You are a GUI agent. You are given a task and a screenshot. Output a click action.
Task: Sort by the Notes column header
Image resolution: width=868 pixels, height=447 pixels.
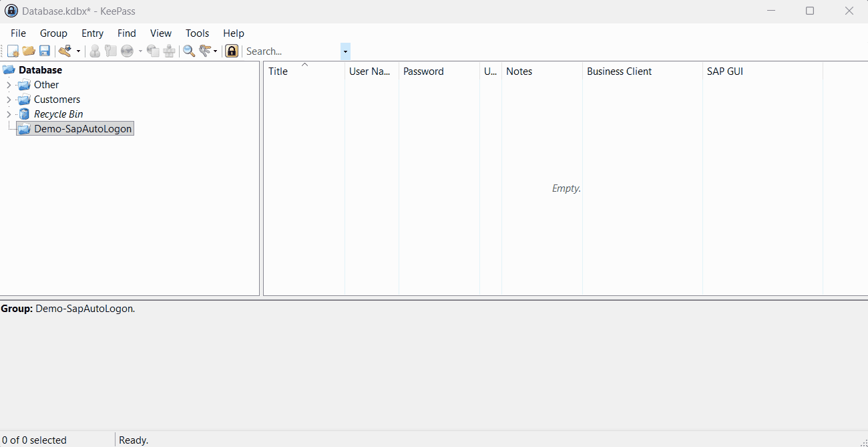(542, 71)
